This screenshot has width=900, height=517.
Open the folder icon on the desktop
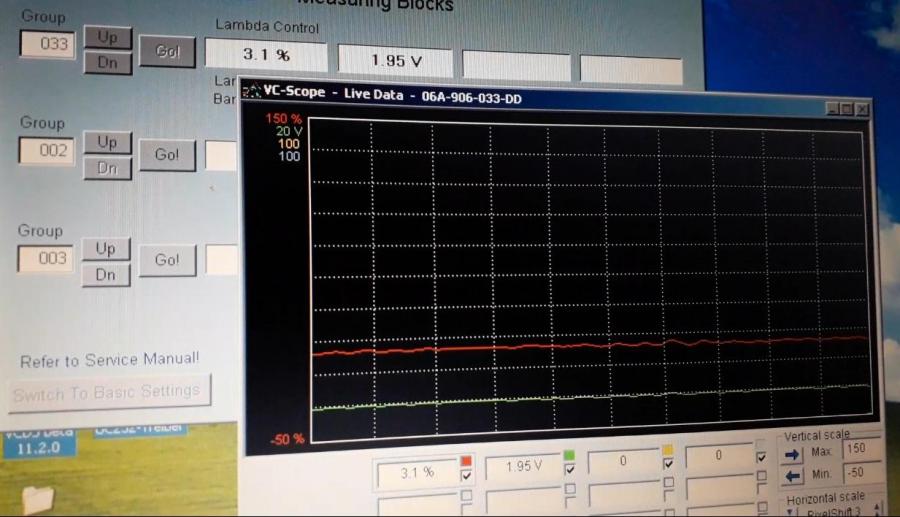38,497
